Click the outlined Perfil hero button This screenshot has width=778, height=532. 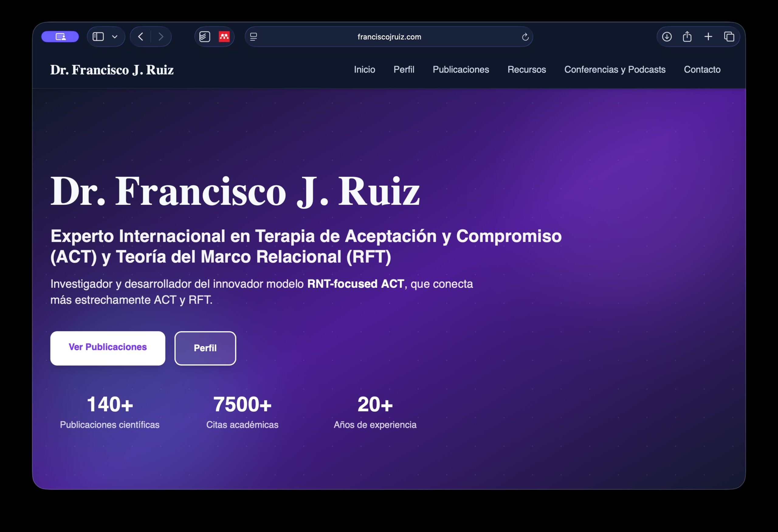[205, 348]
